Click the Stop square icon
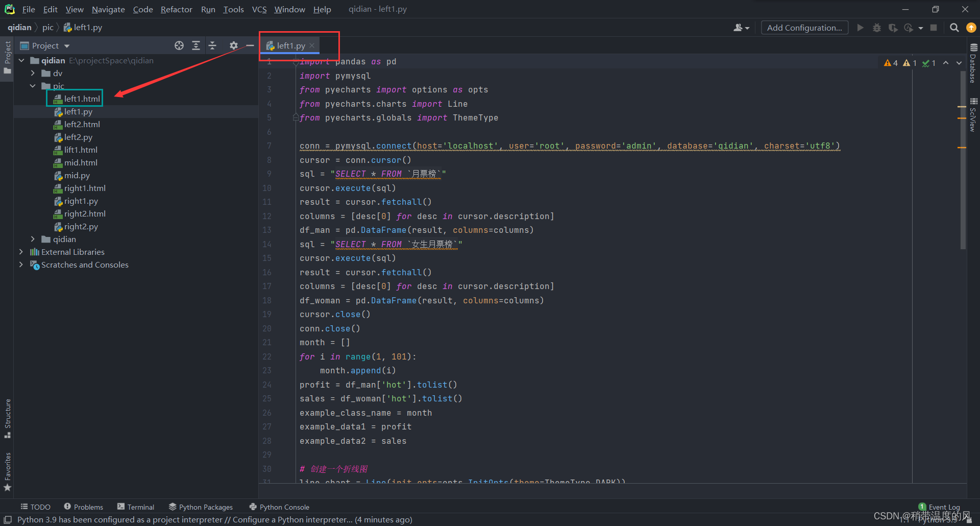The height and width of the screenshot is (526, 980). (x=934, y=28)
